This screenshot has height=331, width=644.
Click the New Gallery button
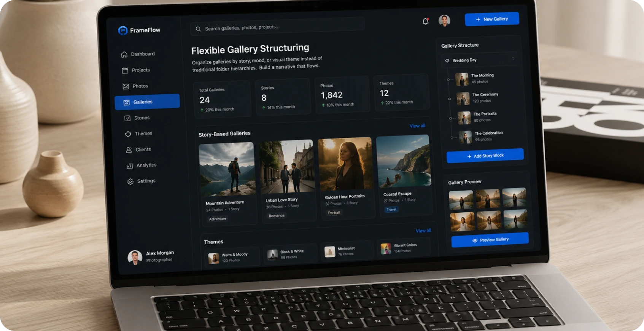pyautogui.click(x=492, y=19)
